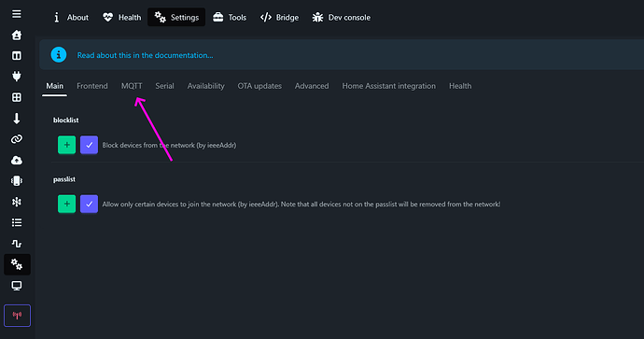Switch to the Availability tab
This screenshot has height=339, width=644.
(205, 86)
